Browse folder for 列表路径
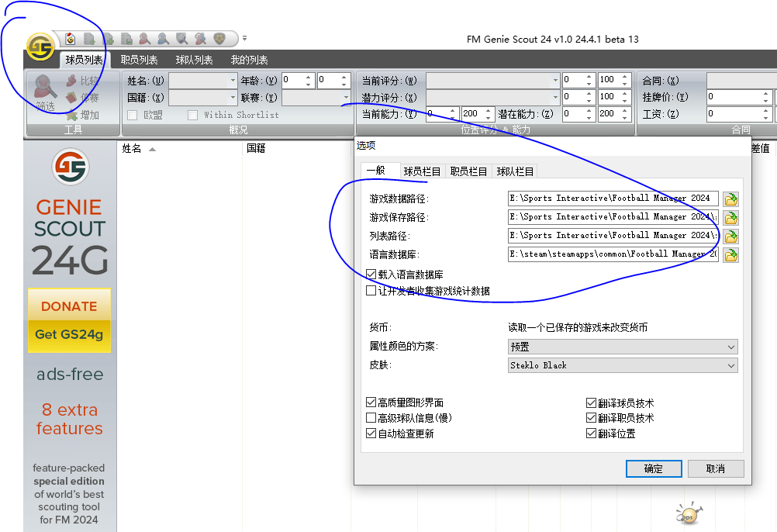The image size is (777, 532). tap(730, 237)
